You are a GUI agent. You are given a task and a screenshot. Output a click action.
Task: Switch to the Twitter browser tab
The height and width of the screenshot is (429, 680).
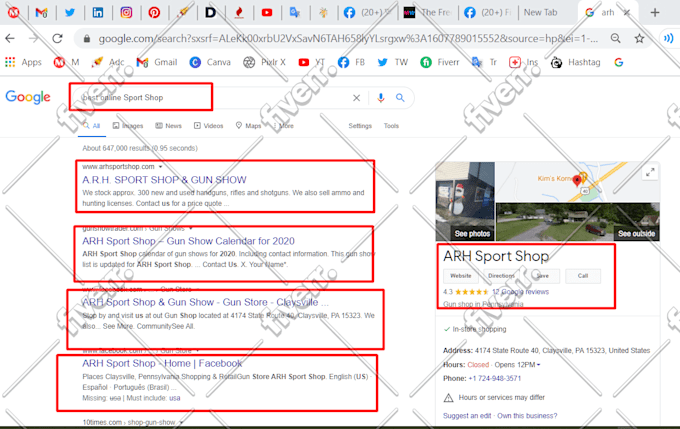[x=69, y=13]
